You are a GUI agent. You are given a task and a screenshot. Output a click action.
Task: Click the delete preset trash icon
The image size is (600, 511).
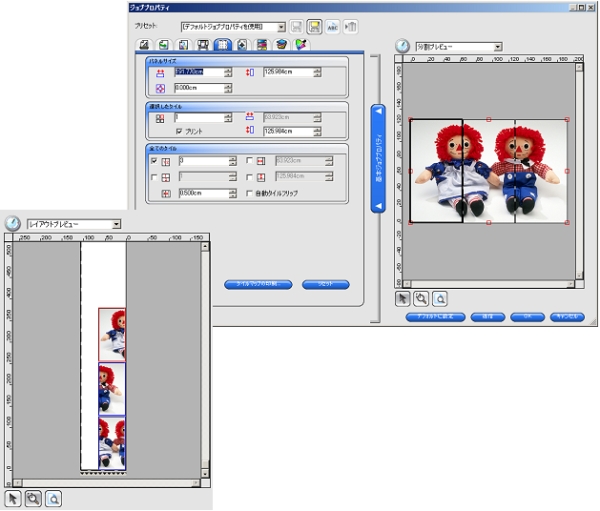[350, 27]
